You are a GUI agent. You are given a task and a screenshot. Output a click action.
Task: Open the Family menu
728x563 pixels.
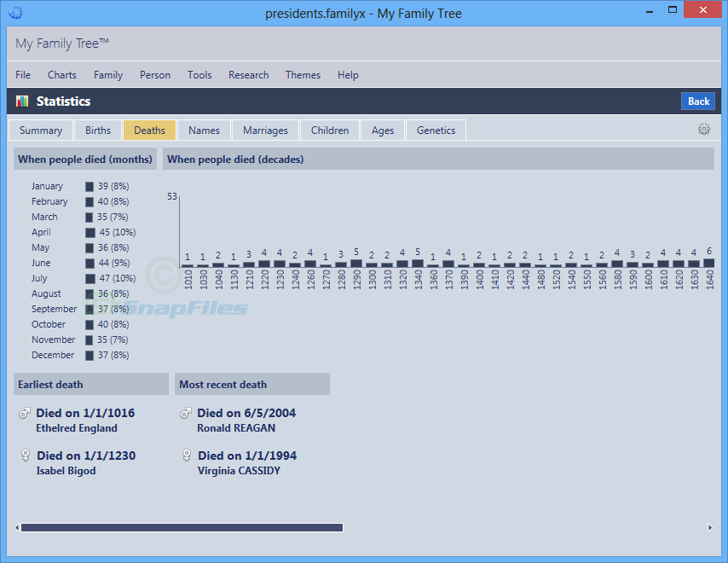click(x=108, y=75)
